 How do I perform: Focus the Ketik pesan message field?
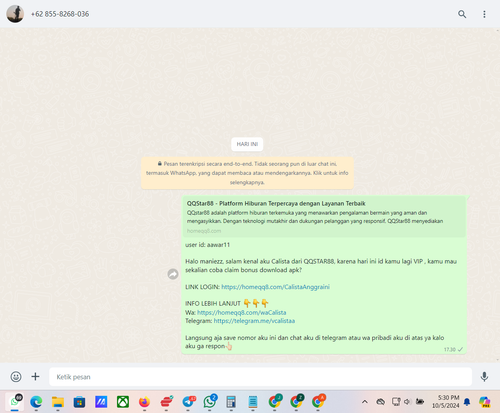point(260,377)
